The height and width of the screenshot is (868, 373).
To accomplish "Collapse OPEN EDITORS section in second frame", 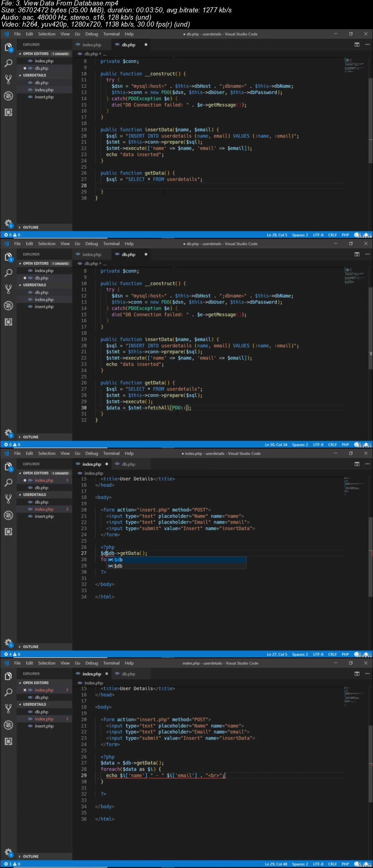I will pos(36,263).
